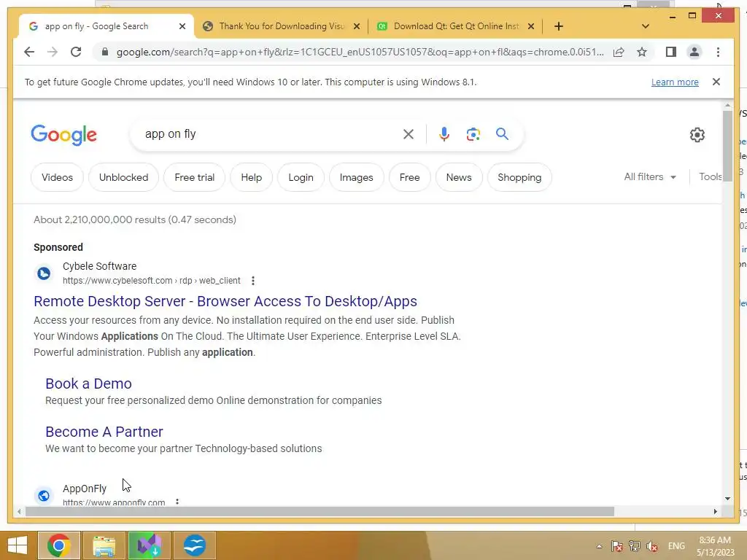
Task: Switch to the Visual Studio download tab
Action: [281, 26]
